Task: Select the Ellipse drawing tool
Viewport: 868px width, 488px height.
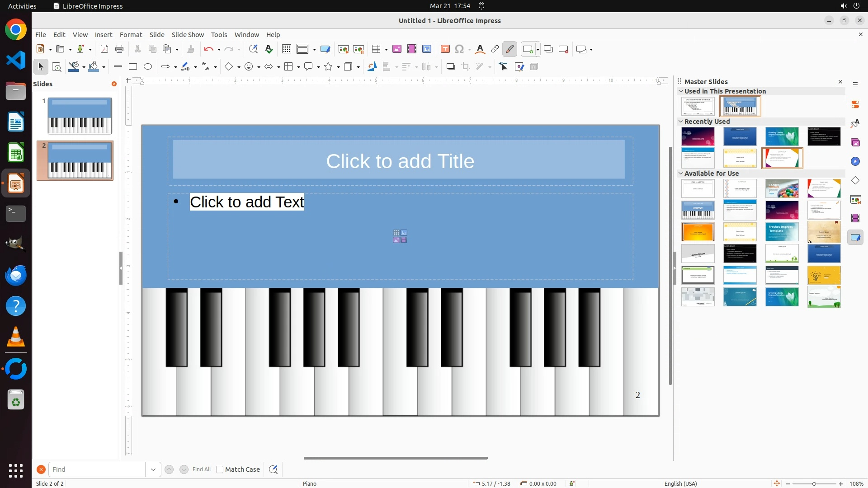Action: click(x=148, y=67)
